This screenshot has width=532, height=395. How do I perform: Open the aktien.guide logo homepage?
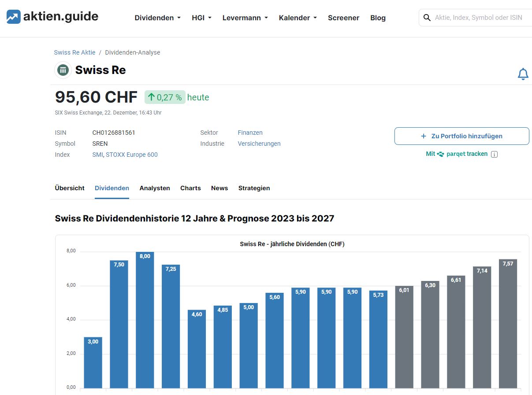[x=52, y=17]
